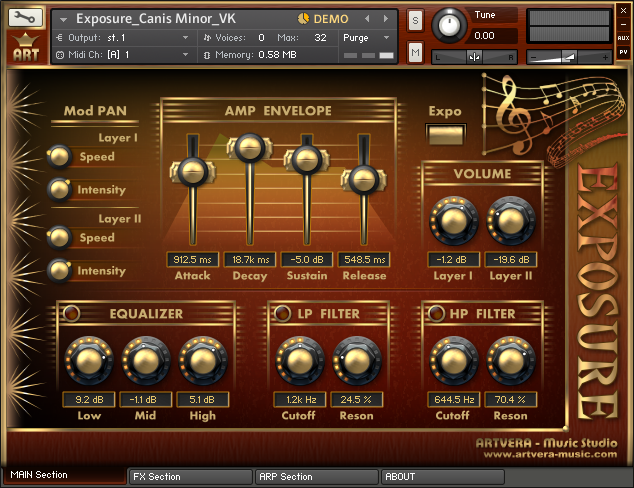Click the HP Reson value 70.4 %

pos(511,399)
